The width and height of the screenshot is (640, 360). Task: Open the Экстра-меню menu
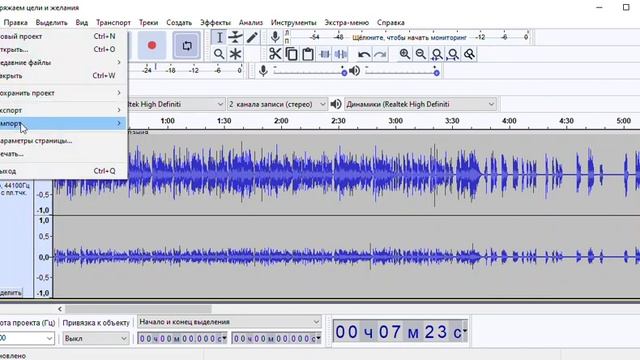coord(347,22)
